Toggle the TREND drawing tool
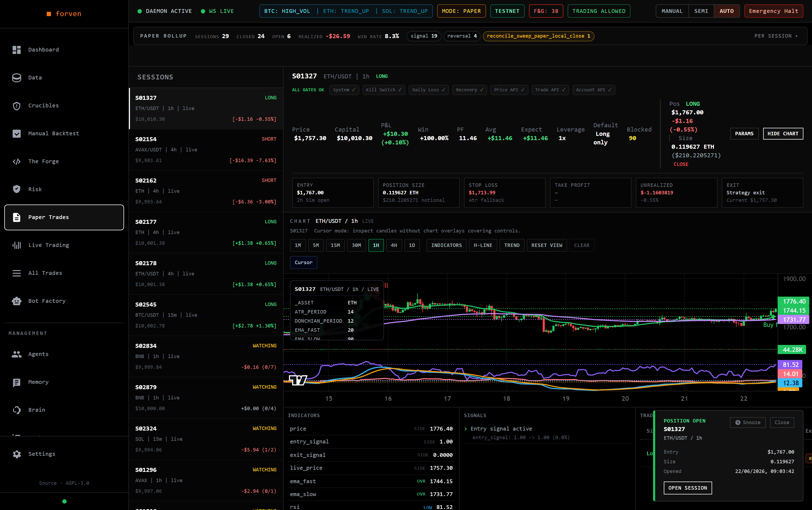The height and width of the screenshot is (510, 812). pos(512,245)
